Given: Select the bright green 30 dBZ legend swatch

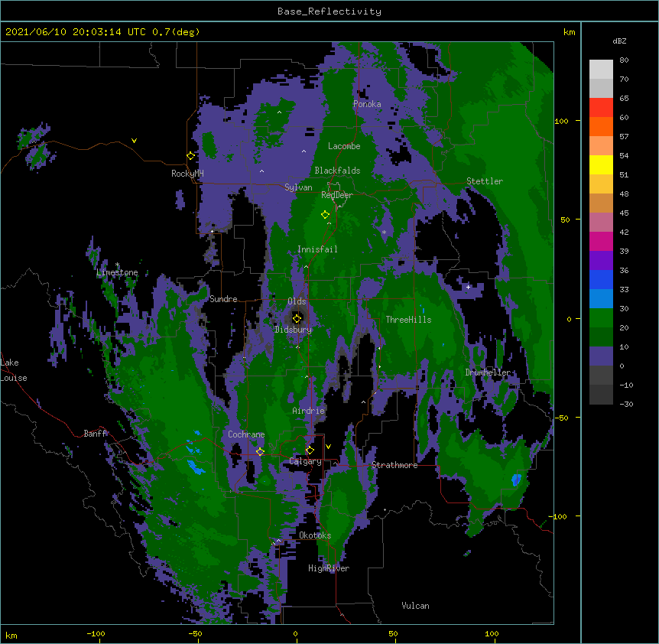Looking at the screenshot, I should pyautogui.click(x=601, y=318).
